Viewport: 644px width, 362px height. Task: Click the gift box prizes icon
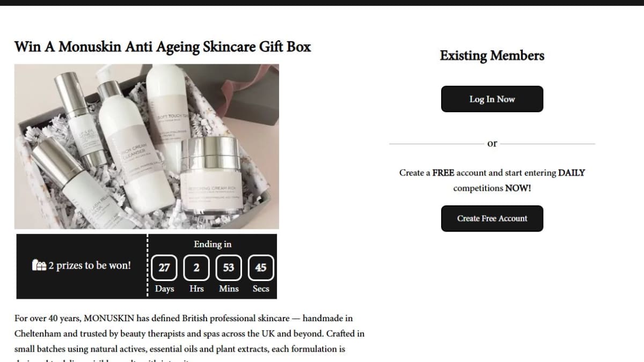click(39, 265)
